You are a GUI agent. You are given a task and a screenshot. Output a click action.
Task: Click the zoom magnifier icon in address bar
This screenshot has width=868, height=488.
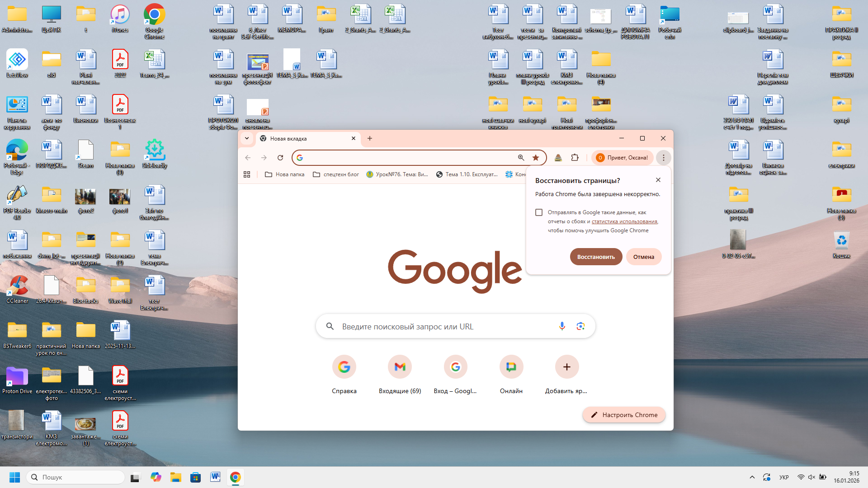click(521, 158)
